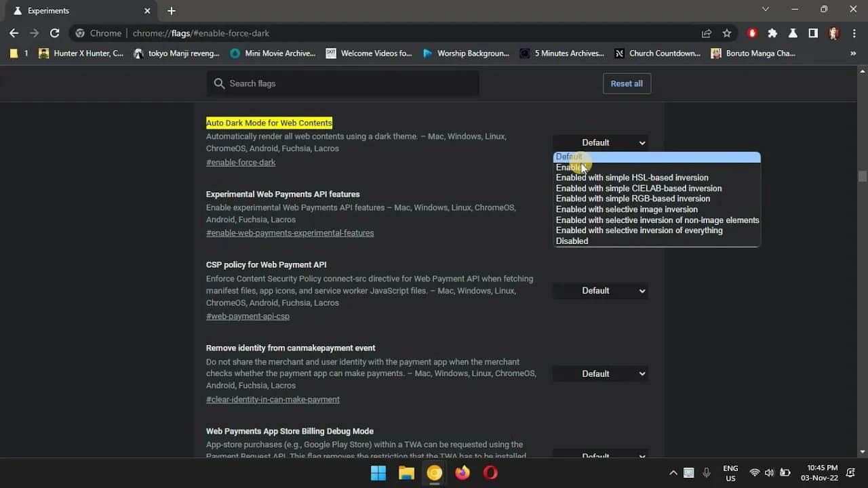
Task: Open the side panel icon
Action: click(813, 33)
